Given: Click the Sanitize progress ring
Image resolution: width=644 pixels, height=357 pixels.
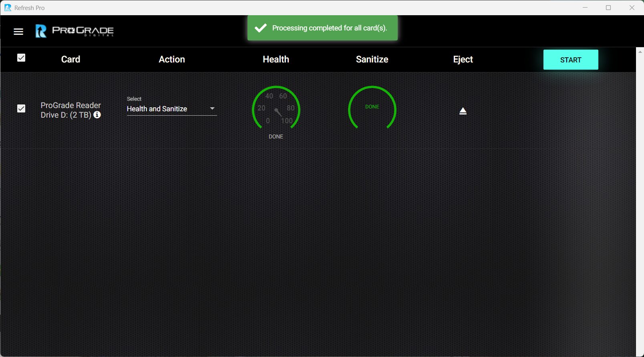Looking at the screenshot, I should (372, 107).
